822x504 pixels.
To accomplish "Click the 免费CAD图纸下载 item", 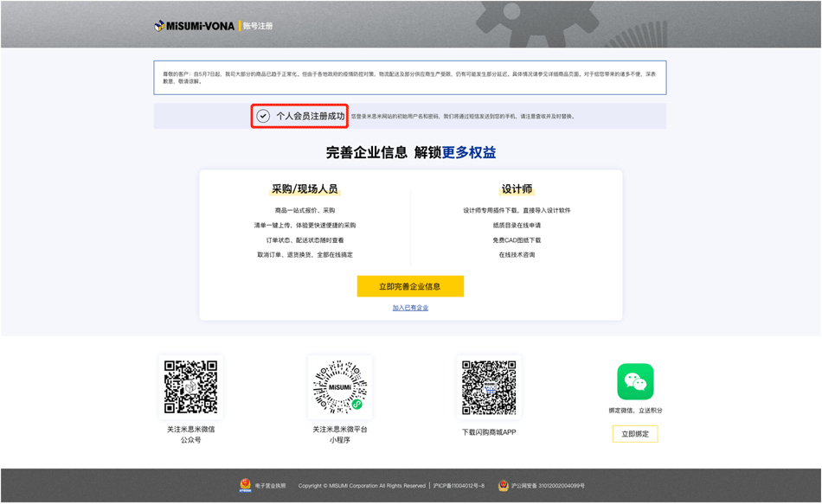I will (517, 240).
